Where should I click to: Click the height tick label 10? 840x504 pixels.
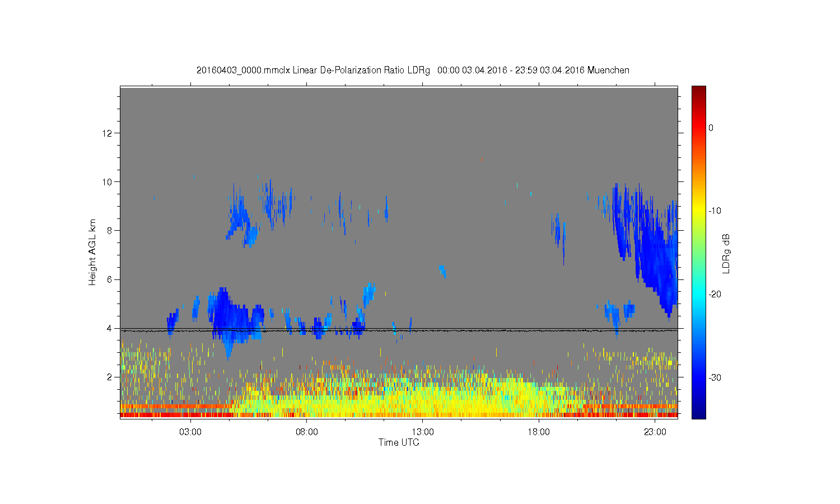[x=109, y=181]
